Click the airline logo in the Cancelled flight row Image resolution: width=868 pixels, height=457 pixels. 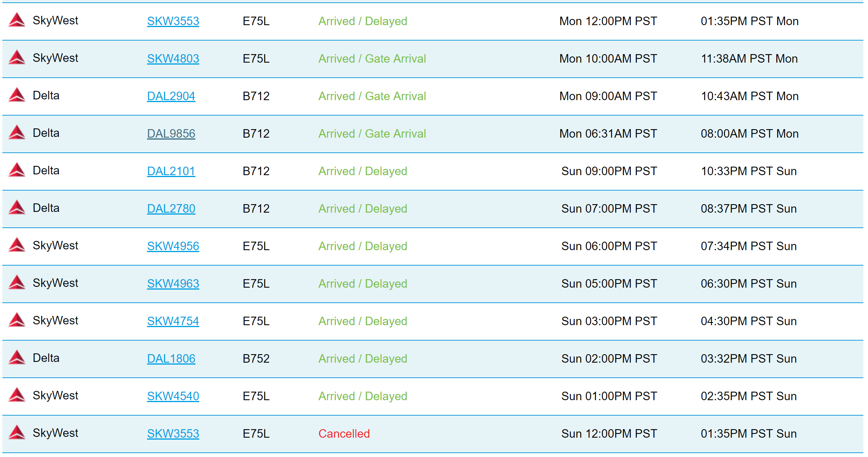(x=17, y=433)
